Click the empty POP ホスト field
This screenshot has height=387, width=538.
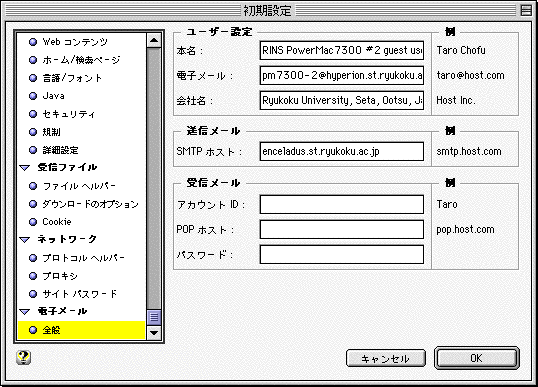point(342,230)
